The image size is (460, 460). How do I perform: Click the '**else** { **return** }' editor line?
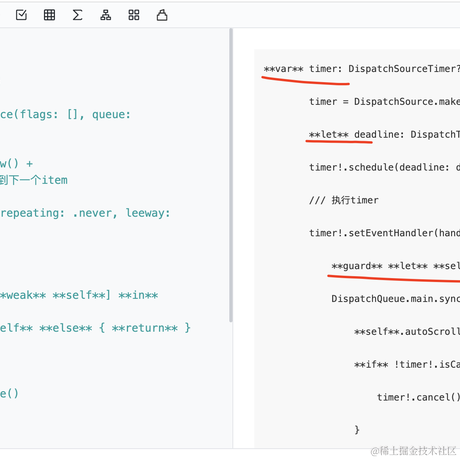point(95,328)
